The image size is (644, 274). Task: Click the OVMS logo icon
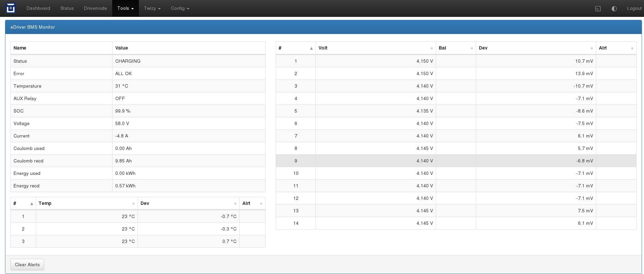pos(11,8)
